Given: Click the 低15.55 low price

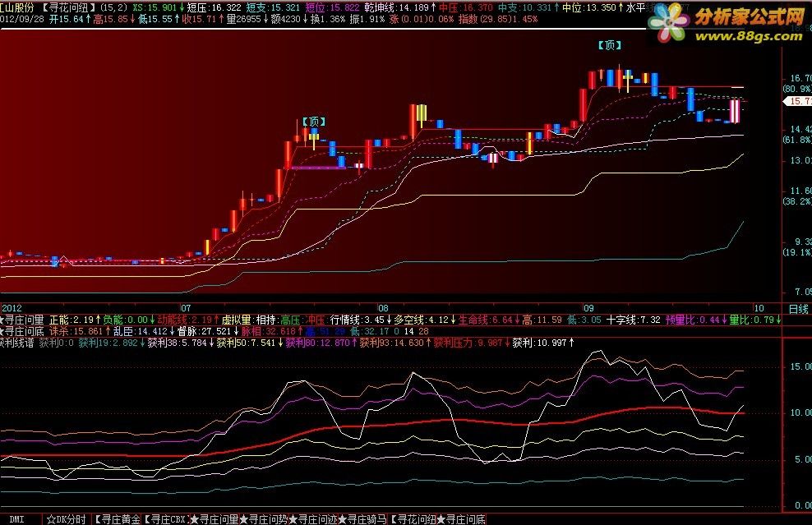Looking at the screenshot, I should point(159,19).
